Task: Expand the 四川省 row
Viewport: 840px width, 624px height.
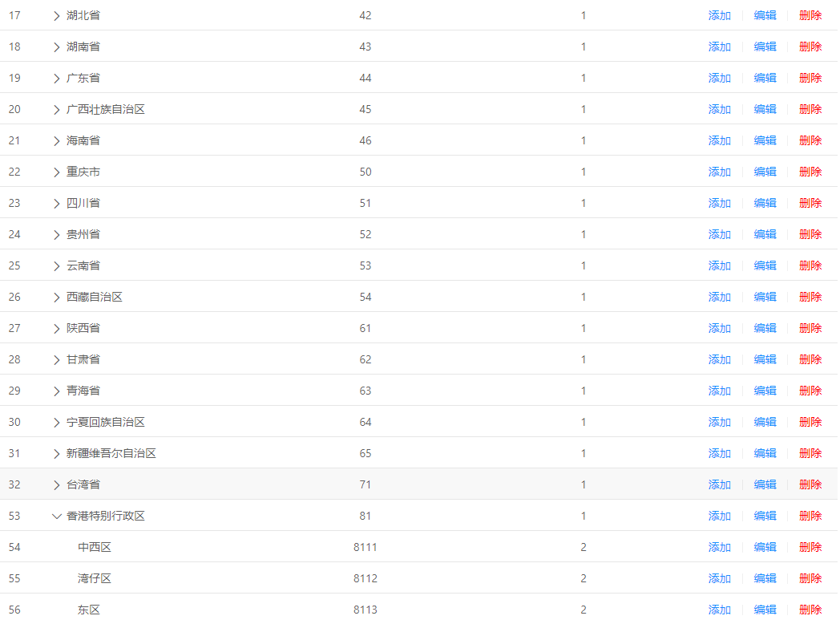Action: [56, 204]
